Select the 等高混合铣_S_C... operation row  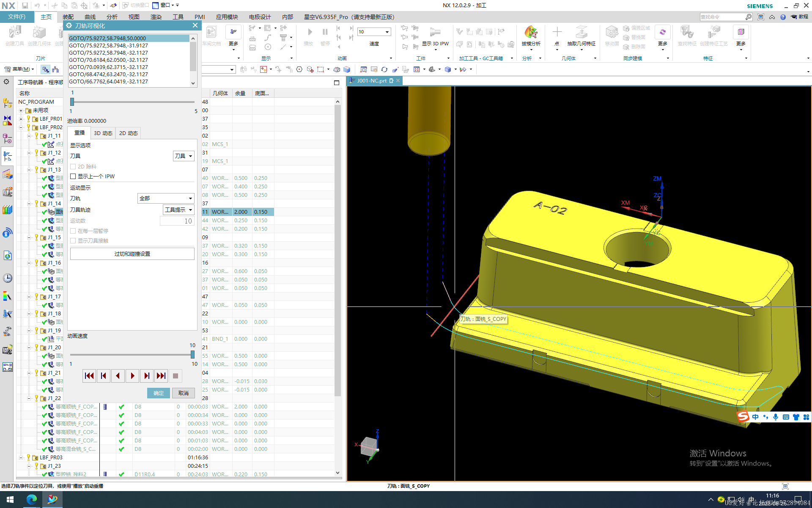click(x=75, y=449)
